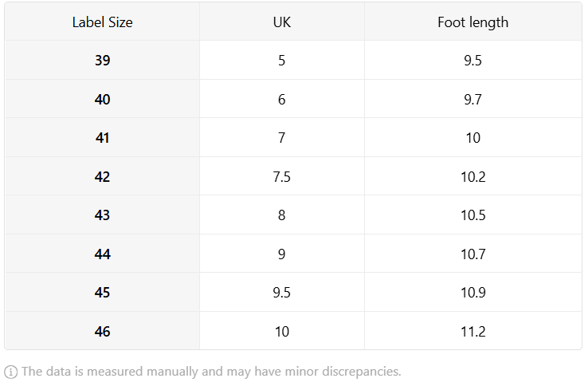Click UK size 9.5 cell
Image resolution: width=588 pixels, height=390 pixels.
tap(282, 293)
